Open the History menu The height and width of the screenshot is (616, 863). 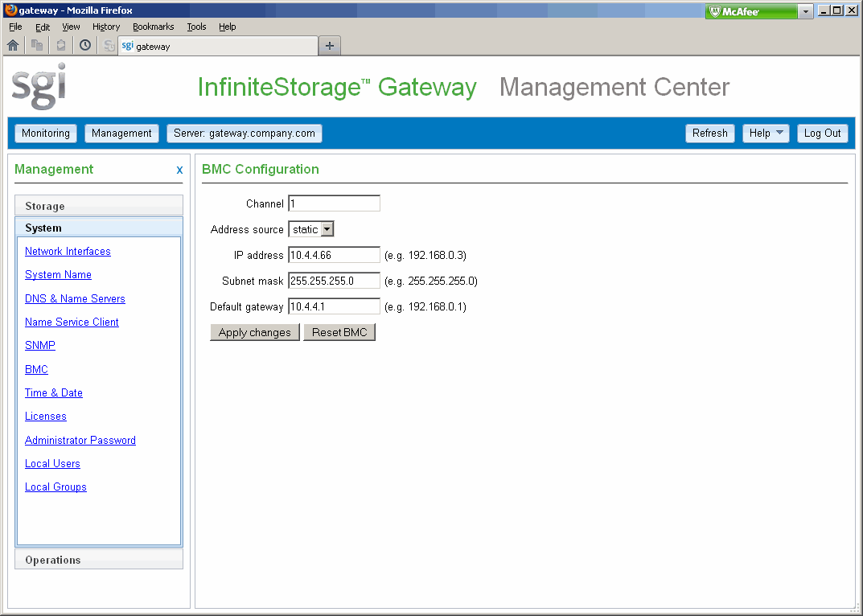tap(106, 27)
